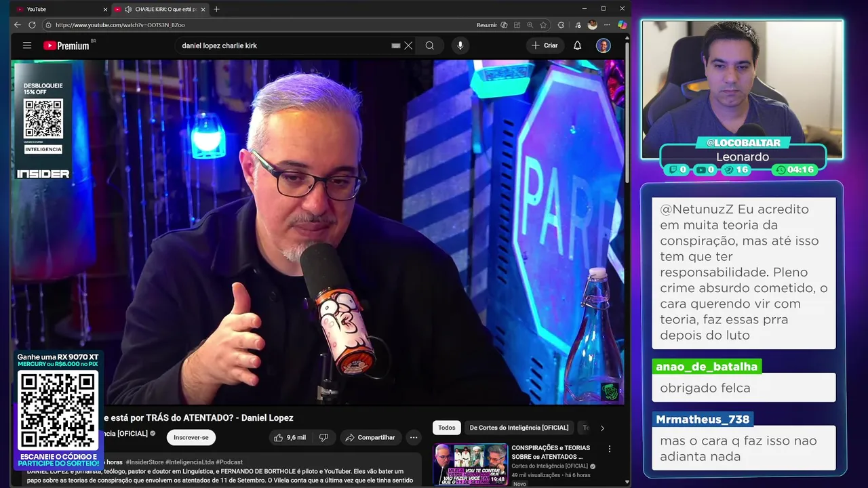Screen dimensions: 868x488
Task: Run the YouTube search magnifier button
Action: click(430, 45)
